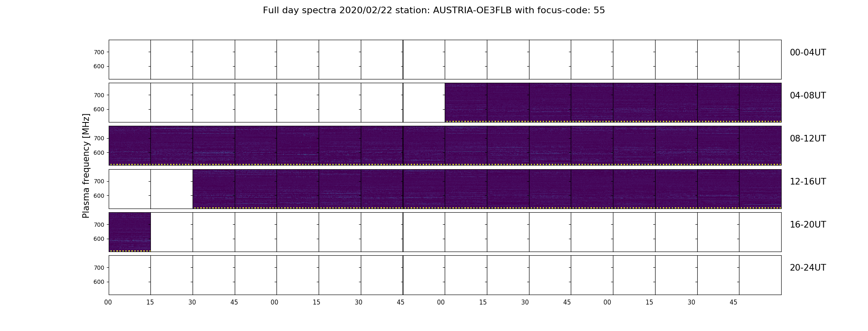868x331 pixels.
Task: Click the 600 tick label of the 16-20UT row
Action: [99, 239]
